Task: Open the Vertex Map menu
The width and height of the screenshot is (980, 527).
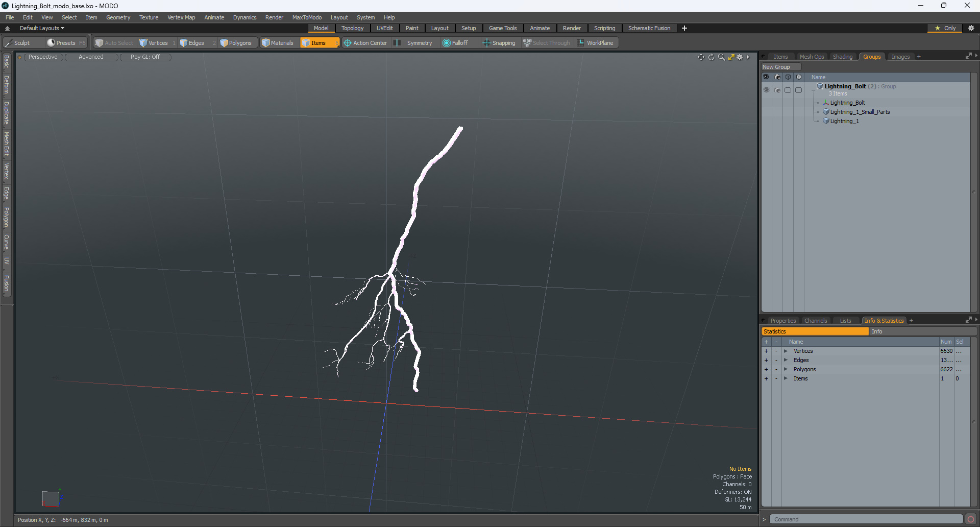Action: (181, 17)
